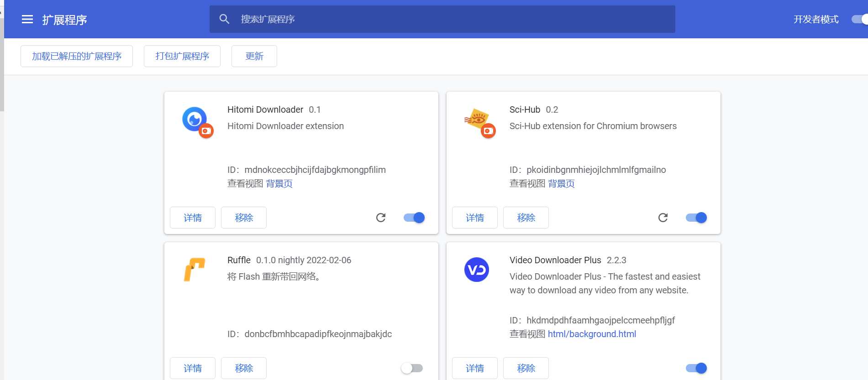The height and width of the screenshot is (380, 868).
Task: Focus the extension search field
Action: point(442,19)
